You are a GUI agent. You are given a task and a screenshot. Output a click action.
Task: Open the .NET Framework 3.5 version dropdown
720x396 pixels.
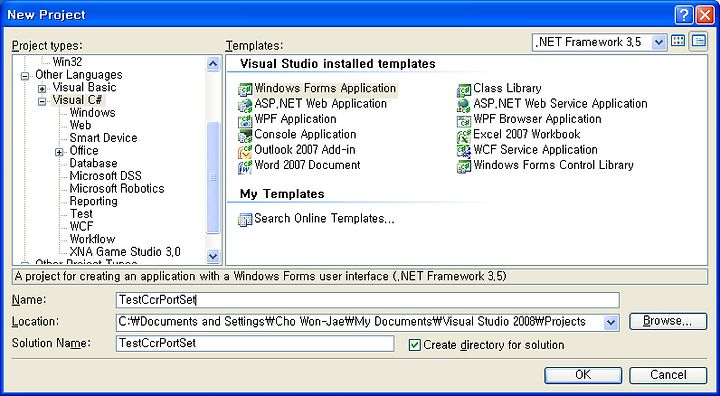(x=658, y=42)
